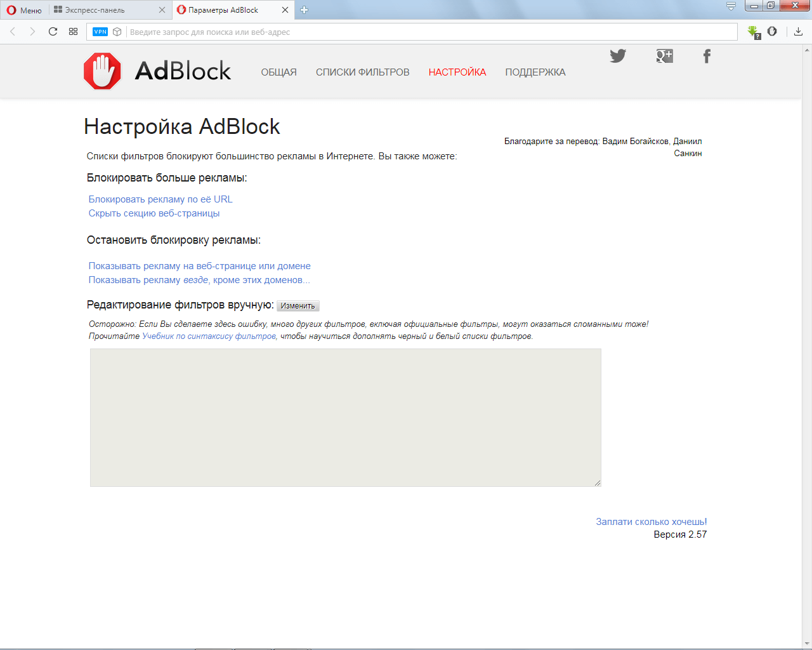Restore down the Opera window

[x=770, y=6]
